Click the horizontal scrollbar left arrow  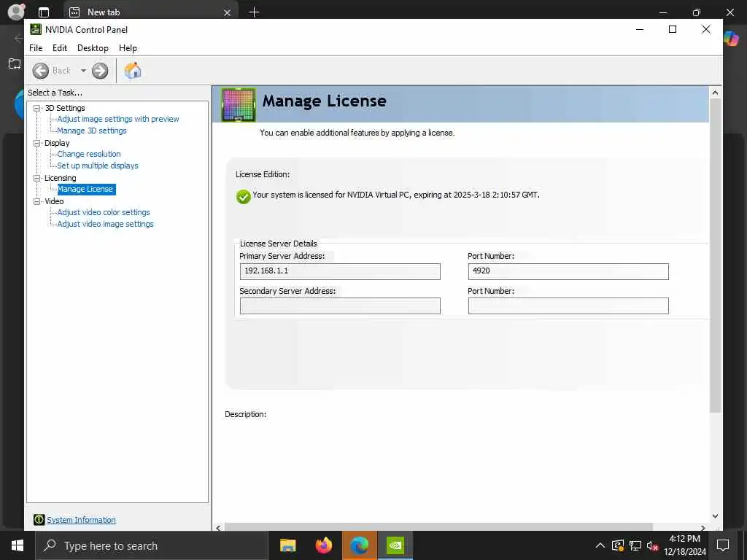218,528
